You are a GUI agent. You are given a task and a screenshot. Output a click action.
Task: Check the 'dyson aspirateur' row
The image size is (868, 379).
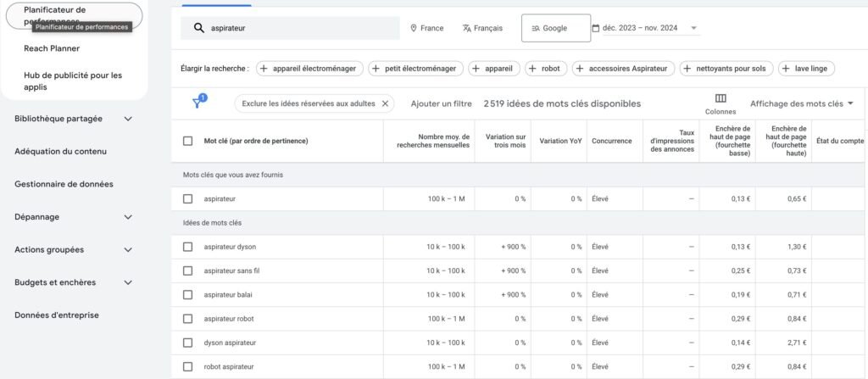pos(187,343)
